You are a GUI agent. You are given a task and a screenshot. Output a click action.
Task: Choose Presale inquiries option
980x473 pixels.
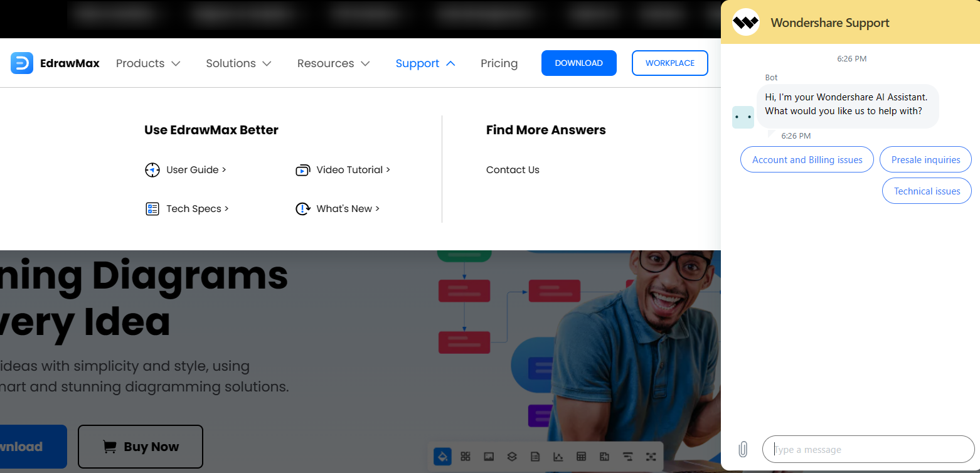tap(925, 160)
